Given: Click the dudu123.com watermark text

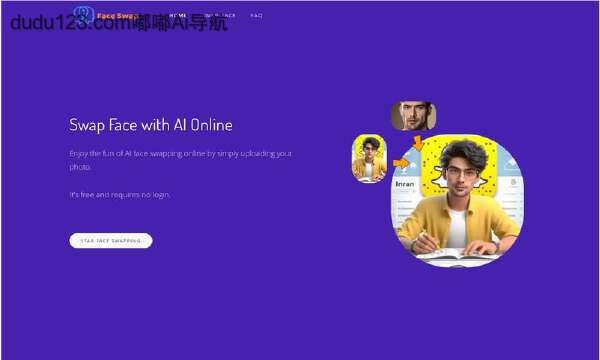Looking at the screenshot, I should click(x=119, y=23).
